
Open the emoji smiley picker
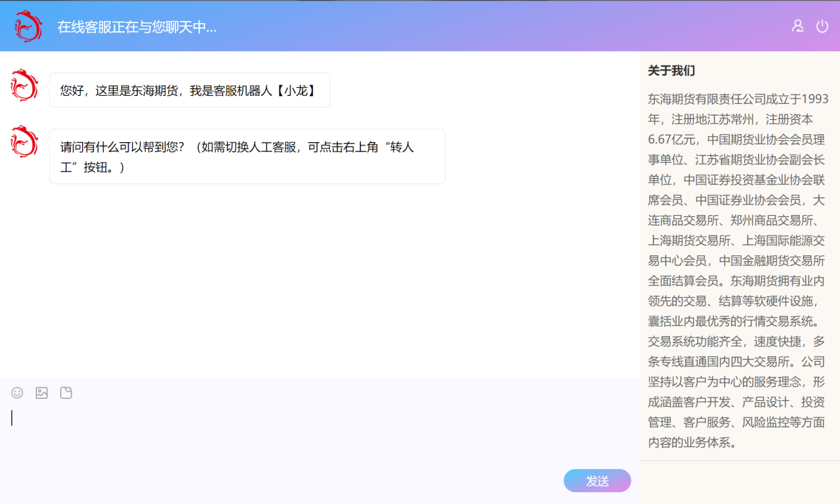(17, 393)
